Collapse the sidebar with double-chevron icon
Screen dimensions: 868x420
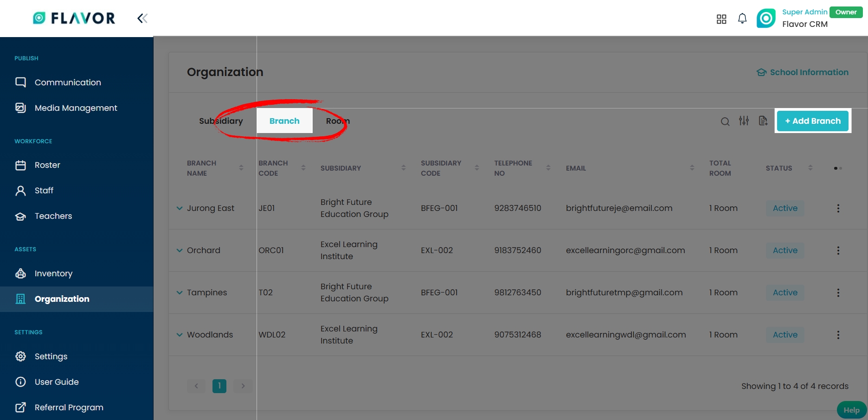142,19
